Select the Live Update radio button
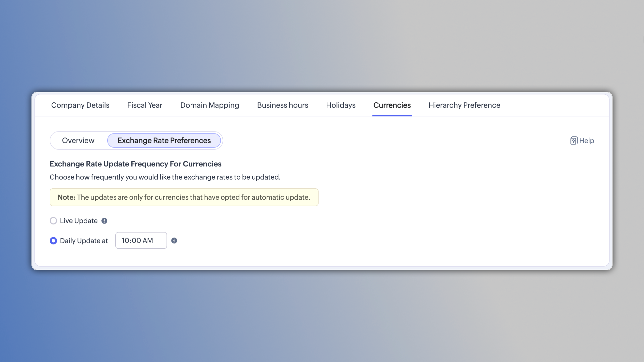Screen dimensions: 644x362 pyautogui.click(x=53, y=221)
